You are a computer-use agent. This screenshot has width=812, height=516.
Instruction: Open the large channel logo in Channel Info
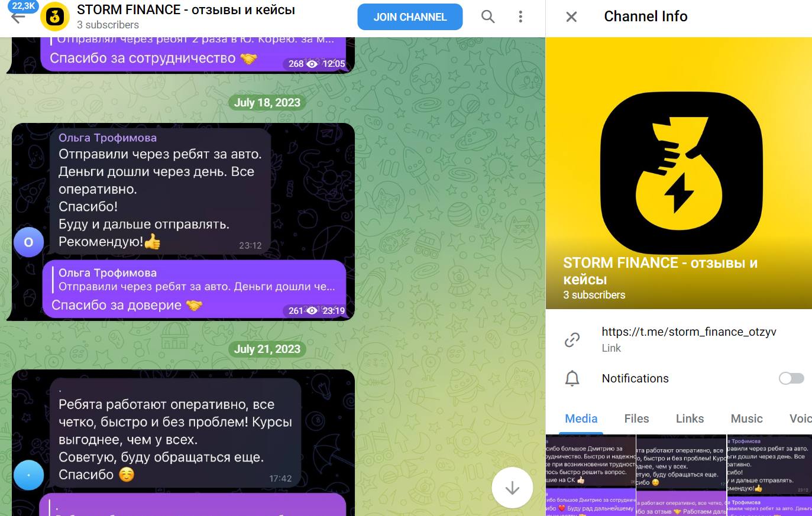679,173
